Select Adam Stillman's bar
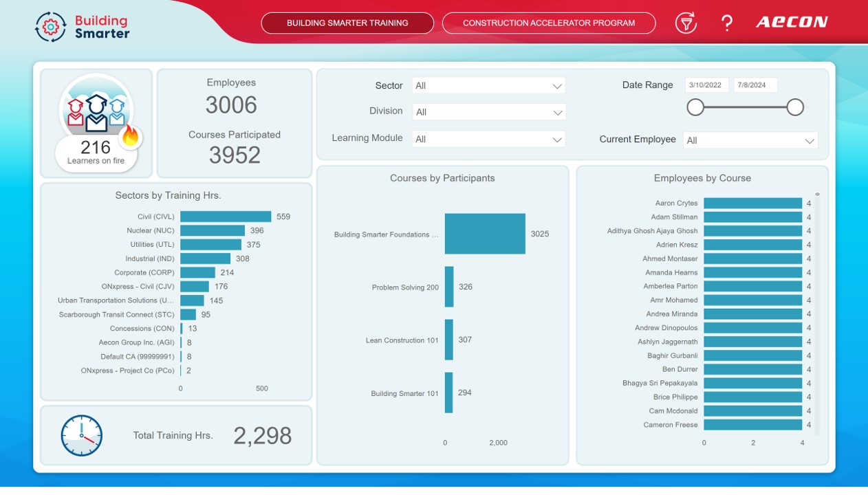The width and height of the screenshot is (868, 495). point(752,217)
